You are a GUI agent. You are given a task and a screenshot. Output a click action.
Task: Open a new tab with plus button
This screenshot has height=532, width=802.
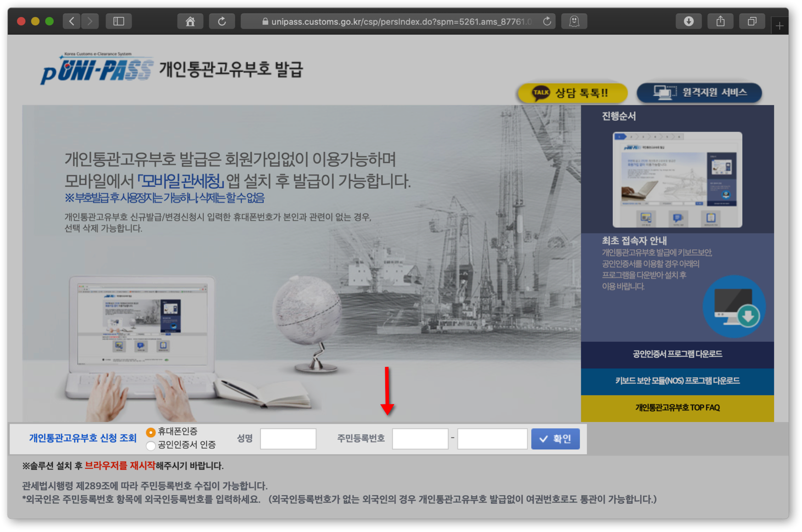pyautogui.click(x=779, y=26)
